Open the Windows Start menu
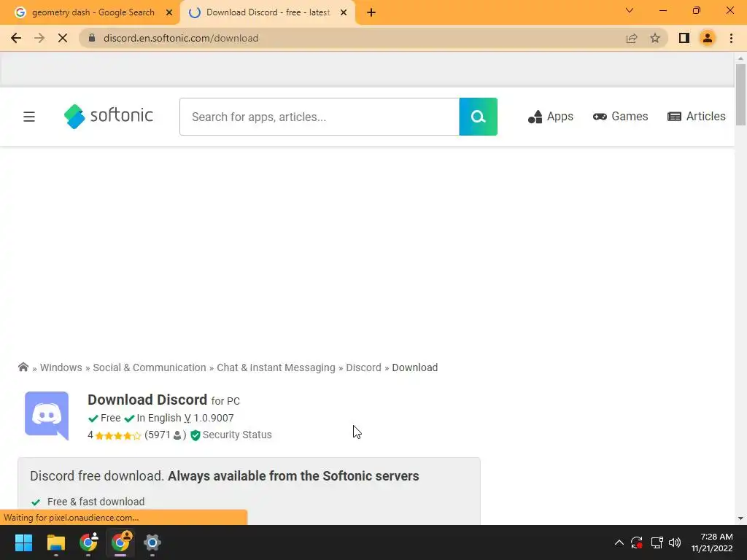Viewport: 747px width, 560px height. 23,542
